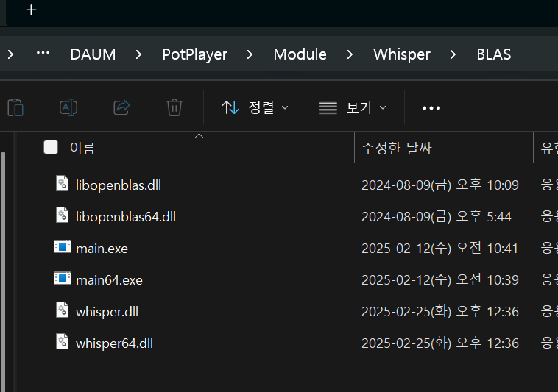Click the date 2024-08-09(금) 오후 5:44
558x392 pixels.
[437, 217]
